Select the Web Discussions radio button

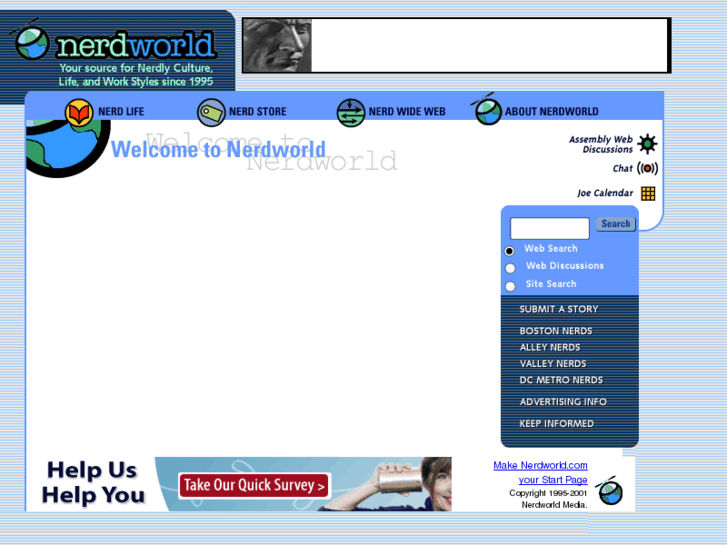point(510,268)
